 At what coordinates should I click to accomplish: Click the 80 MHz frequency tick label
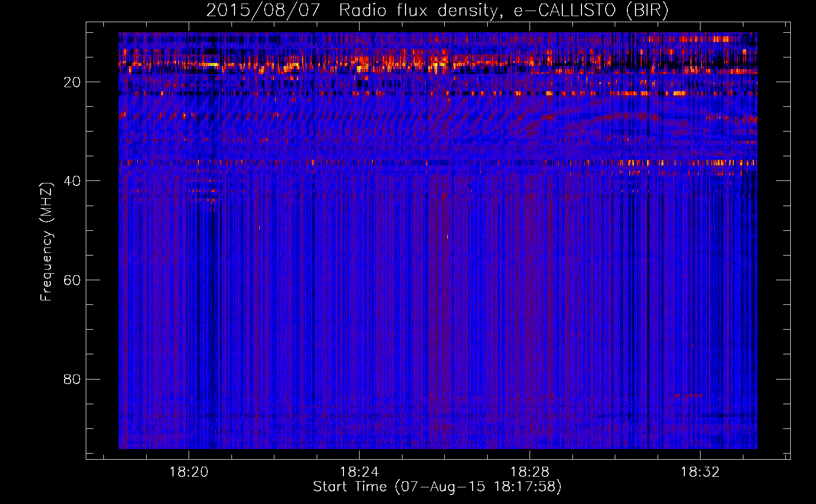72,379
